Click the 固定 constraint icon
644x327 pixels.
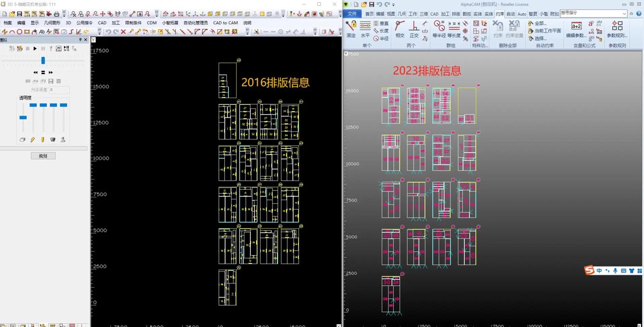[351, 29]
